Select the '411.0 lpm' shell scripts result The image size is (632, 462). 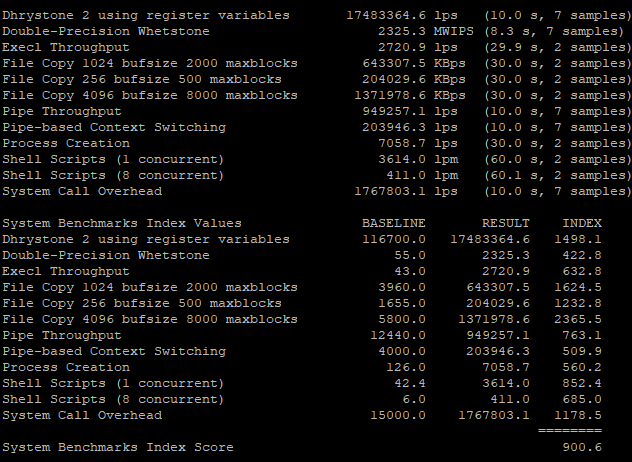click(422, 175)
